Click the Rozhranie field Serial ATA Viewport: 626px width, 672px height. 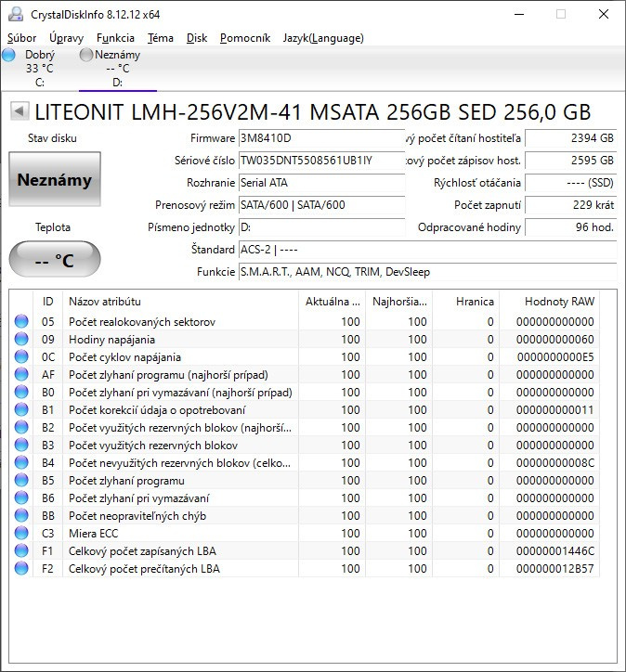[x=321, y=183]
